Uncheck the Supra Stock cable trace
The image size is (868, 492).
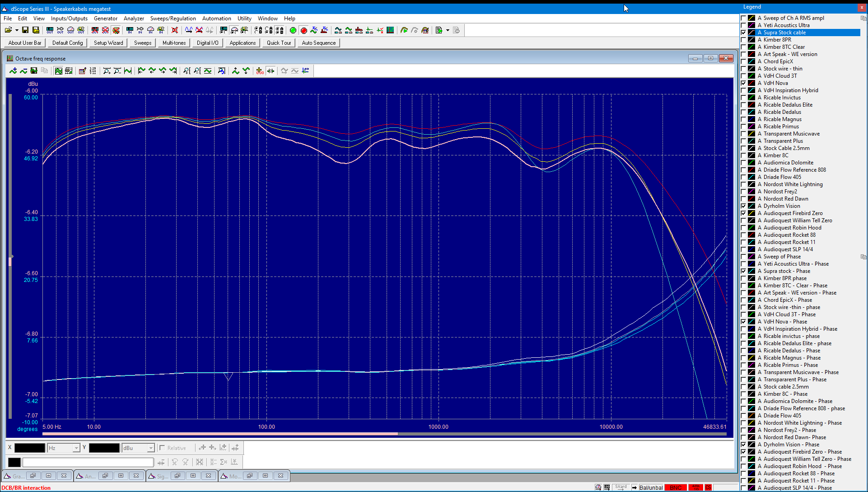[743, 33]
